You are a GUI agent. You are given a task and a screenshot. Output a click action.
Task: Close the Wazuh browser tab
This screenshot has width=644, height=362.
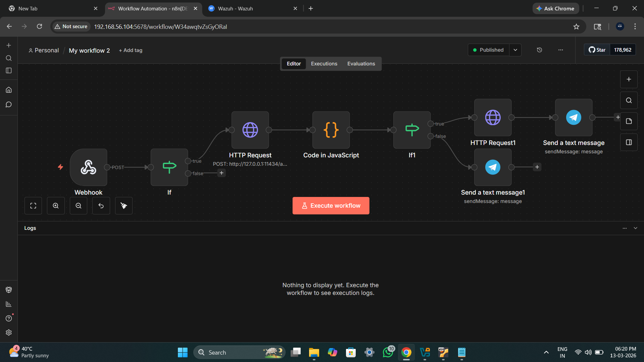click(295, 9)
